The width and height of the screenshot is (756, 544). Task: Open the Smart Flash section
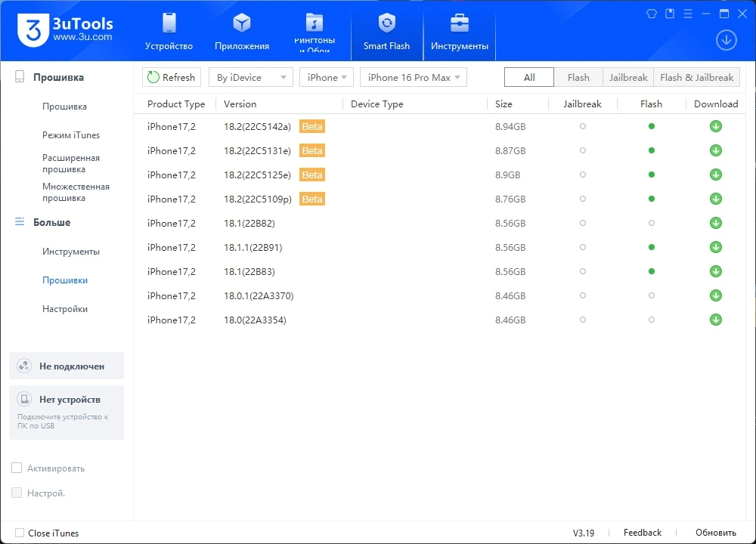click(x=386, y=32)
